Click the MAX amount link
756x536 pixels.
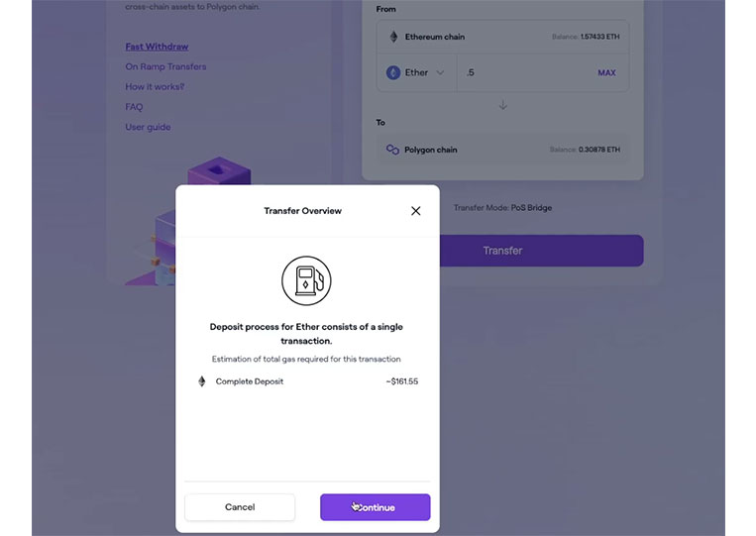point(606,72)
